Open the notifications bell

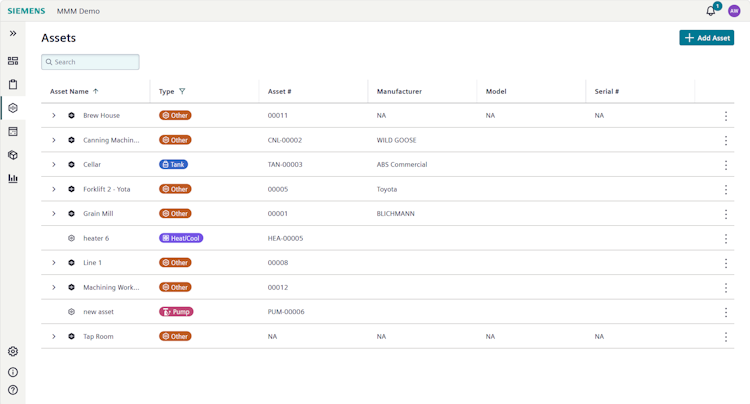[711, 11]
